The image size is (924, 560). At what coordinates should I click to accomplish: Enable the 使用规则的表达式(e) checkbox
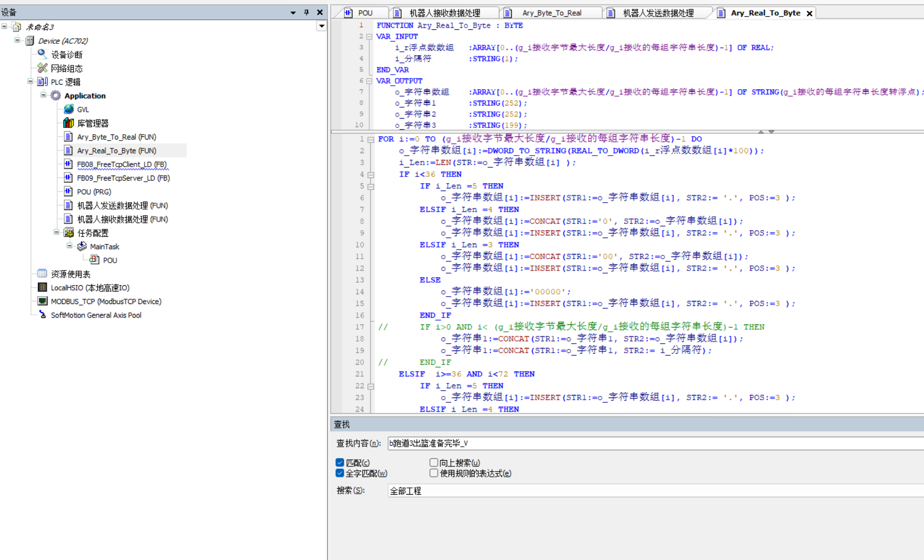click(x=434, y=473)
